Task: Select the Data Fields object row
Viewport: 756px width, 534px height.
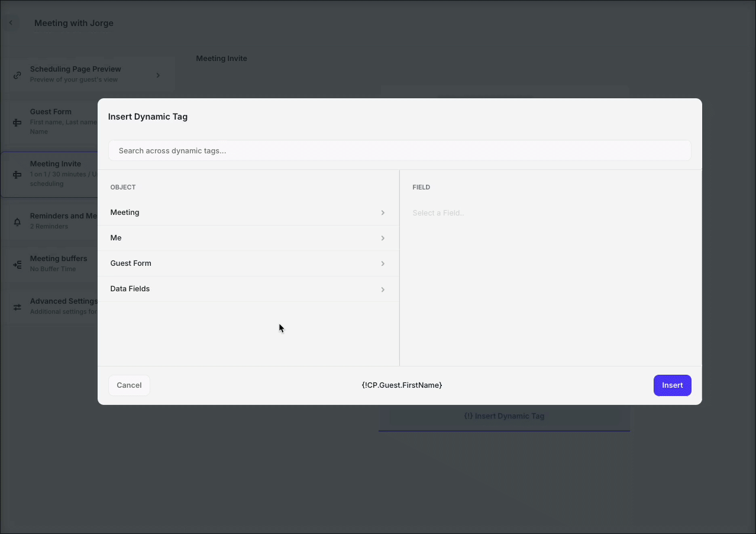Action: 248,289
